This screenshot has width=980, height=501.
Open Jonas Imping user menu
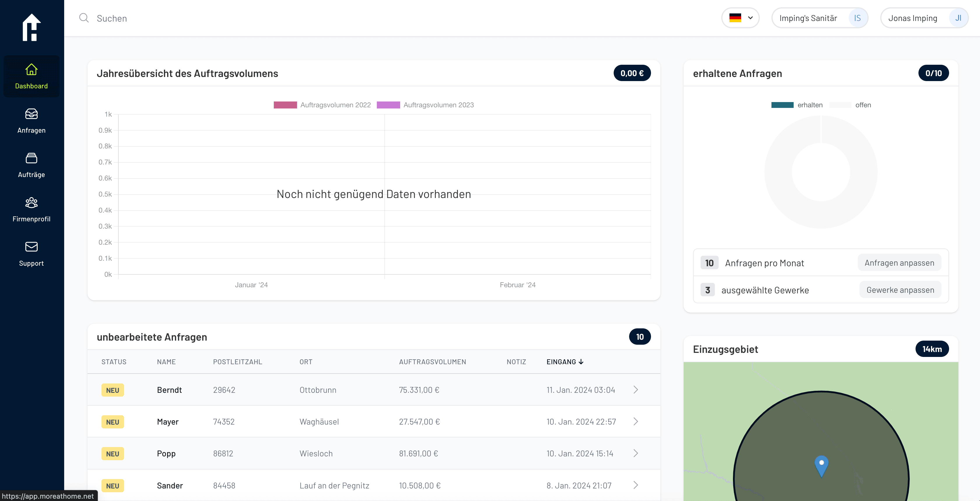click(x=925, y=18)
